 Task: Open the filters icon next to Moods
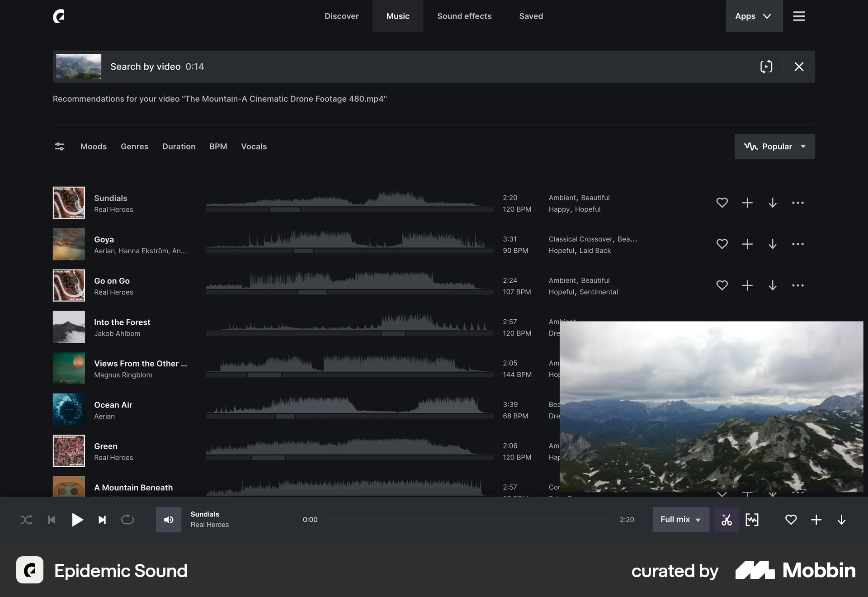pos(60,146)
